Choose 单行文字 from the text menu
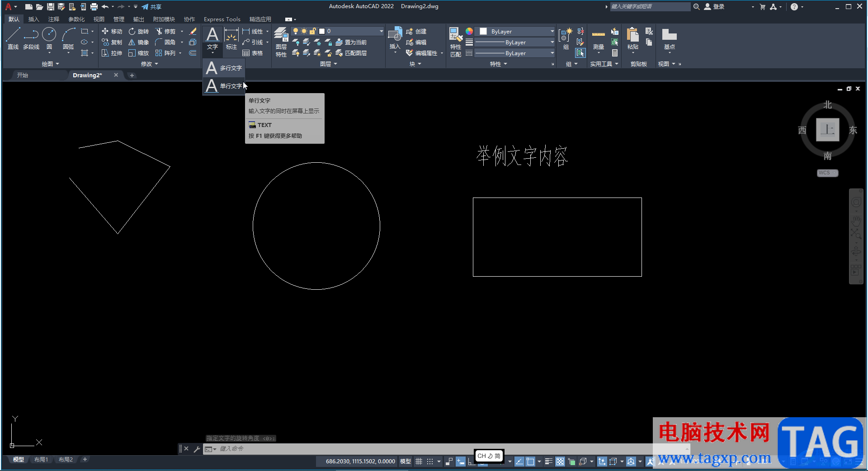The height and width of the screenshot is (471, 868). [x=224, y=86]
